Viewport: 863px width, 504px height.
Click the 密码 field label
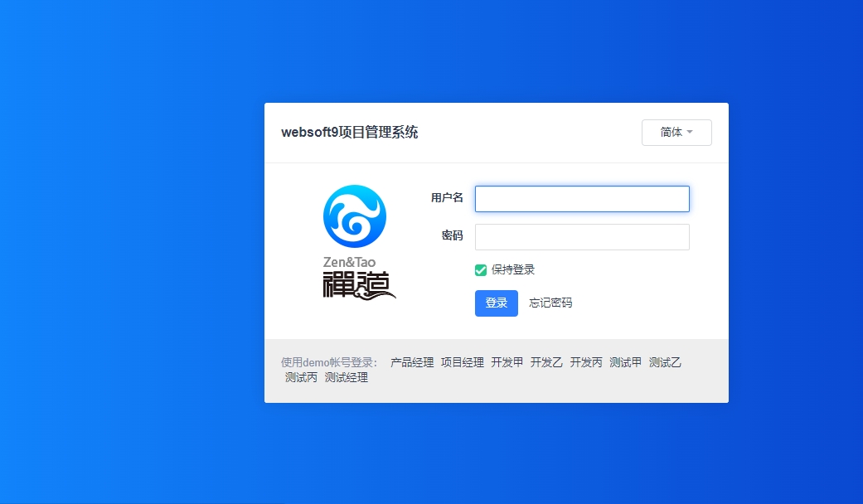click(x=452, y=236)
